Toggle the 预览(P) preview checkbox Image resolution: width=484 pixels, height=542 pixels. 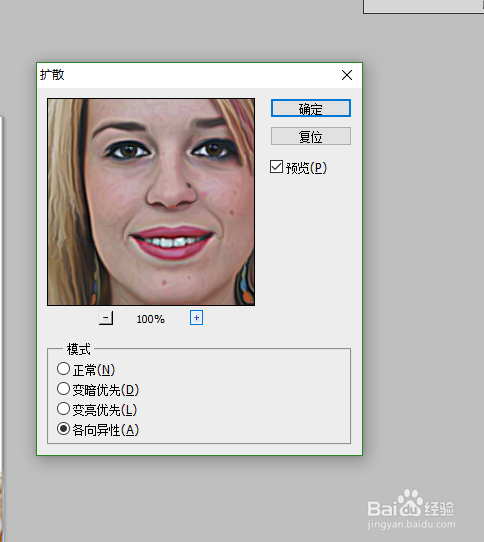[x=276, y=167]
